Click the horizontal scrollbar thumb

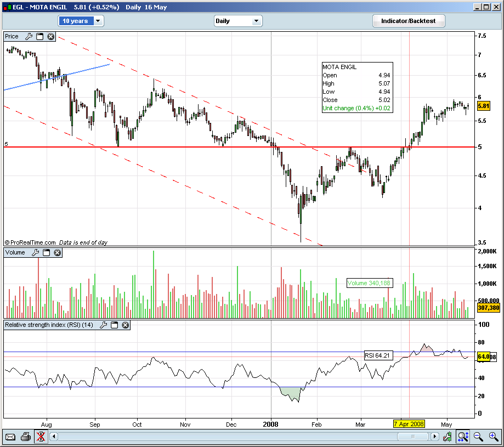pyautogui.click(x=413, y=436)
